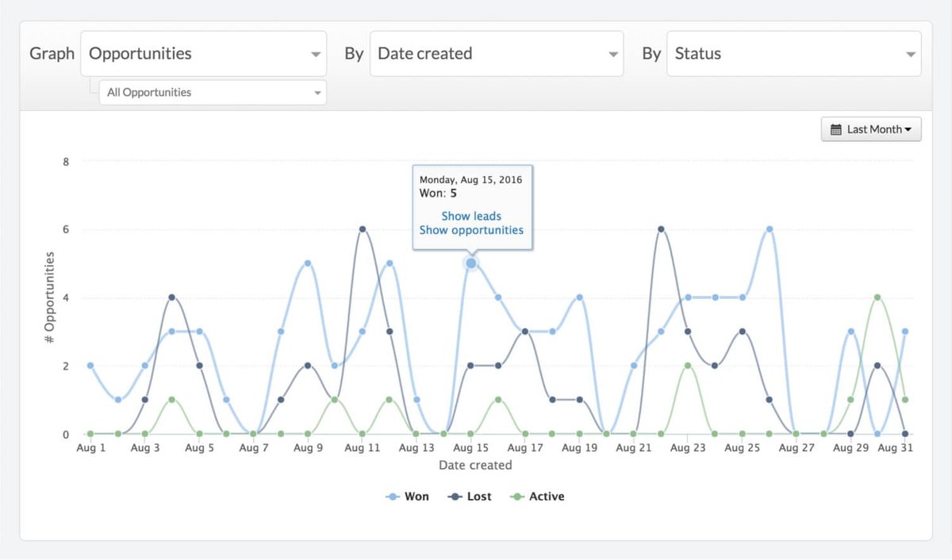Click the Won data point on Aug 31

click(x=905, y=332)
